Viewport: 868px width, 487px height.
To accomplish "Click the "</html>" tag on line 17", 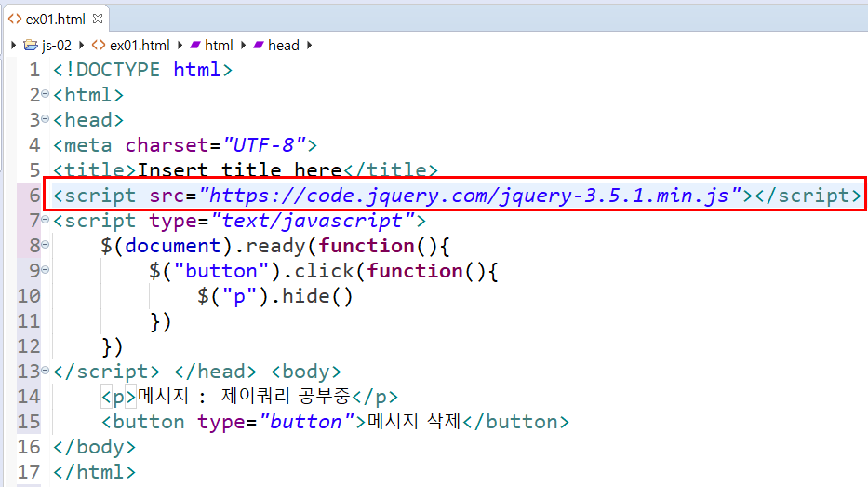I will 94,472.
